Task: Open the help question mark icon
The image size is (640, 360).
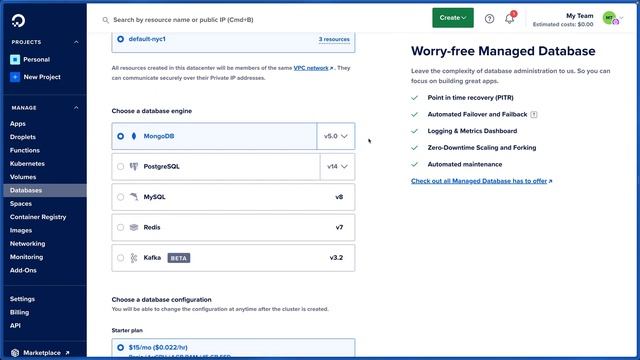Action: point(489,18)
